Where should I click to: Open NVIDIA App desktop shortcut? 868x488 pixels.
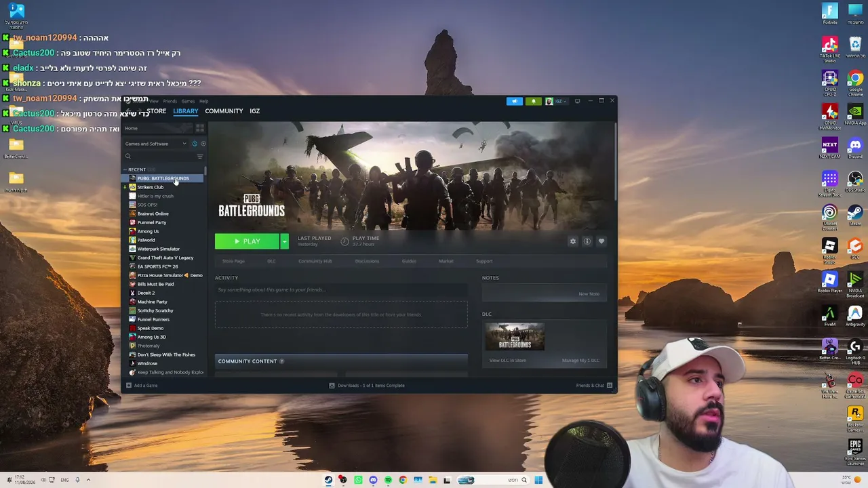(x=855, y=114)
